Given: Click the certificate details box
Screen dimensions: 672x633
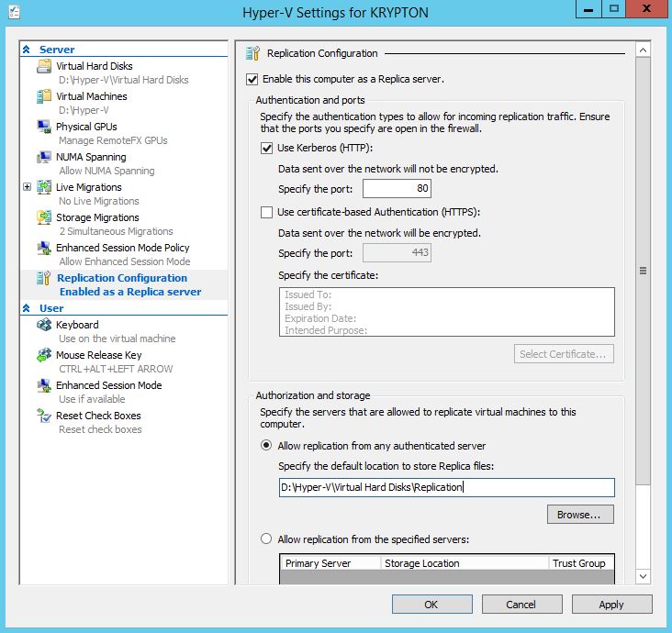Looking at the screenshot, I should [446, 312].
